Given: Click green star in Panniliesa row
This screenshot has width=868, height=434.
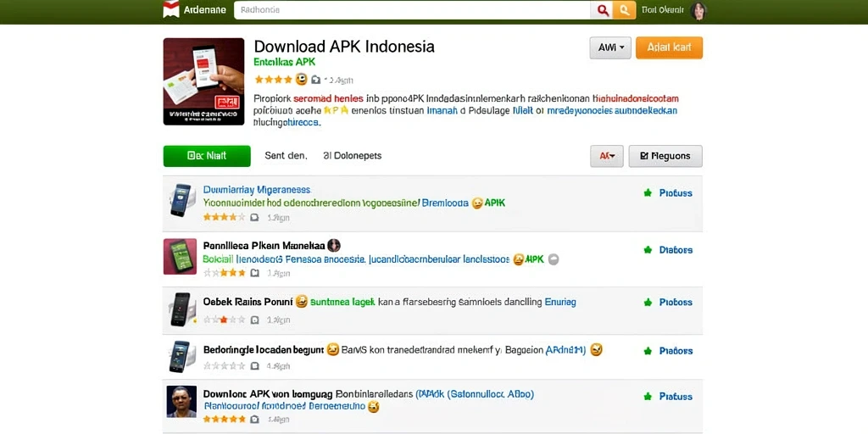Looking at the screenshot, I should click(x=648, y=250).
